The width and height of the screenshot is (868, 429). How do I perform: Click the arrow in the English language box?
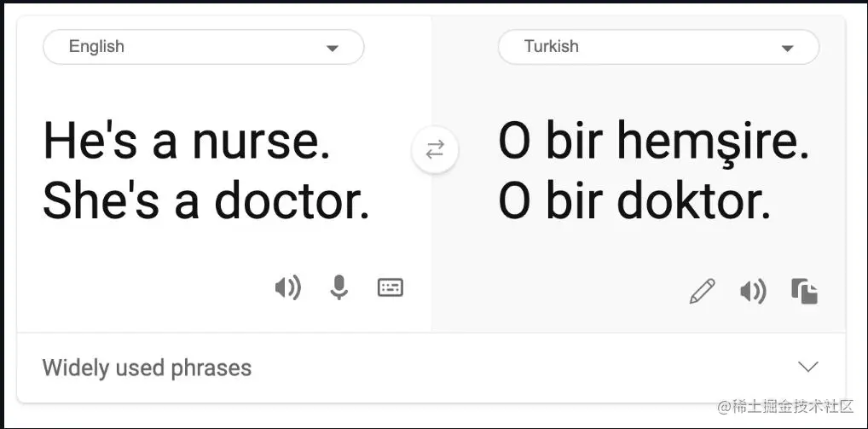click(333, 49)
